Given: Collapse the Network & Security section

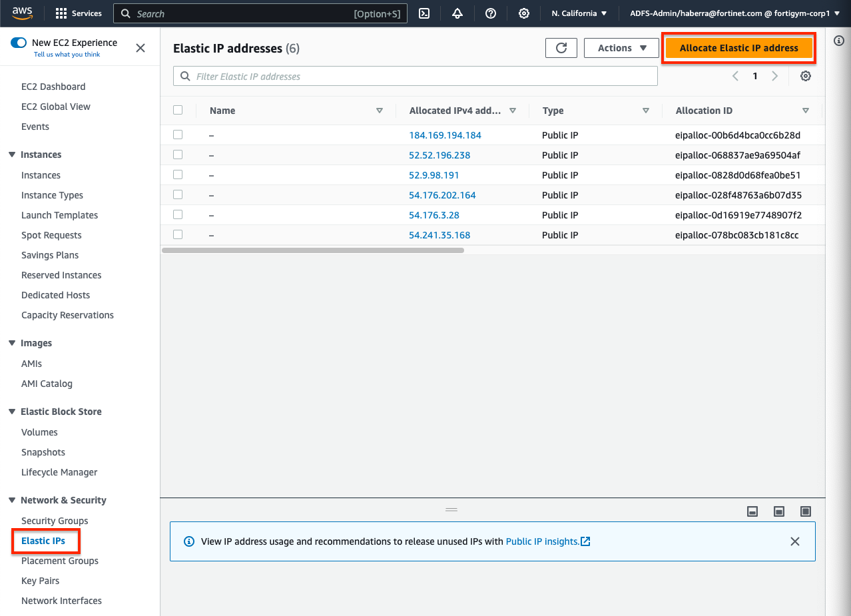Looking at the screenshot, I should point(12,500).
